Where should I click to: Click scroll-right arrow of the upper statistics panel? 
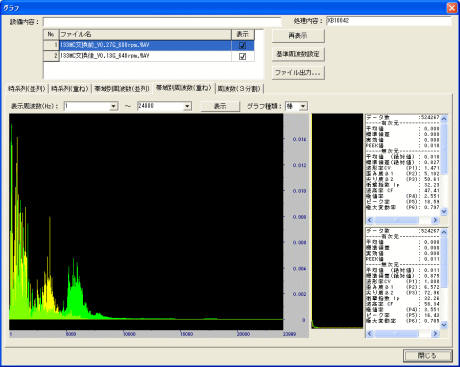tap(435, 220)
